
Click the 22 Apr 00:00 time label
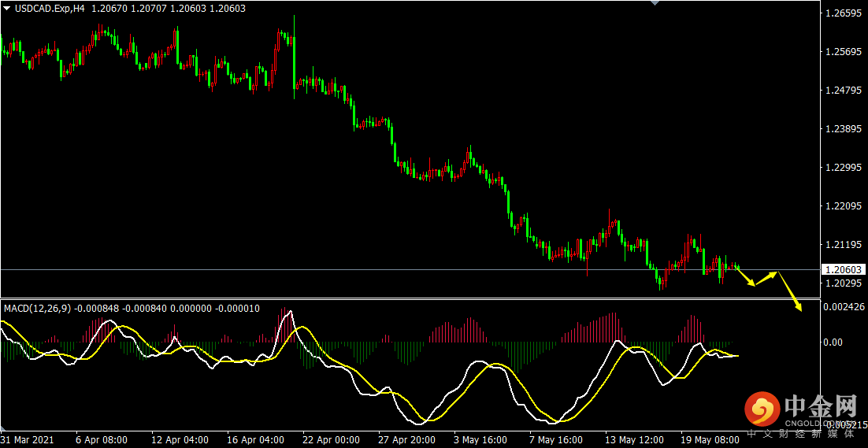[x=331, y=439]
